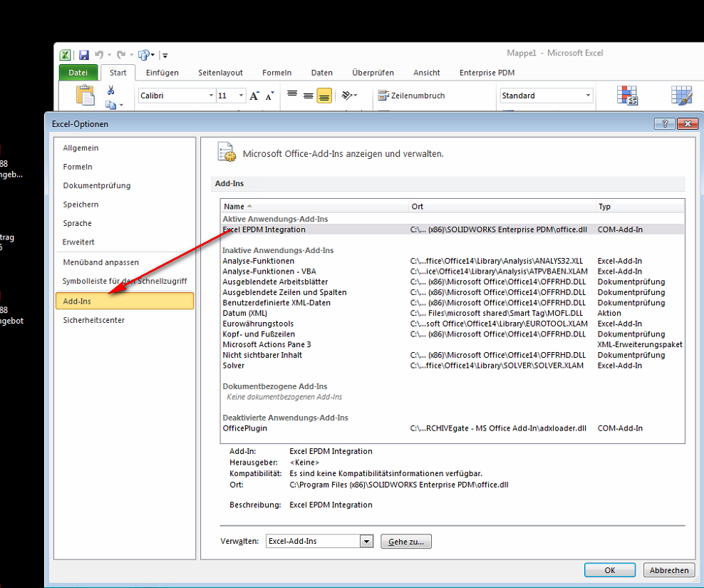Select Menüband anpassen in options sidebar
This screenshot has width=704, height=588.
coord(125,262)
